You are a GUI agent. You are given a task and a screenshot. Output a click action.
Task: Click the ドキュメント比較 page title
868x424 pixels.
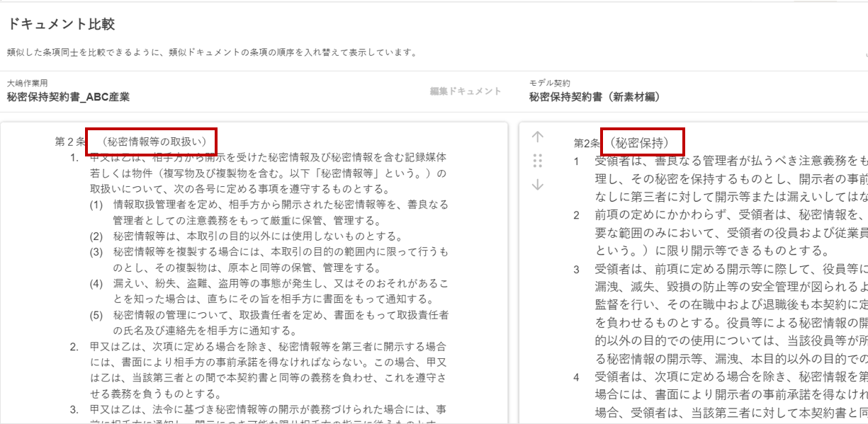61,25
